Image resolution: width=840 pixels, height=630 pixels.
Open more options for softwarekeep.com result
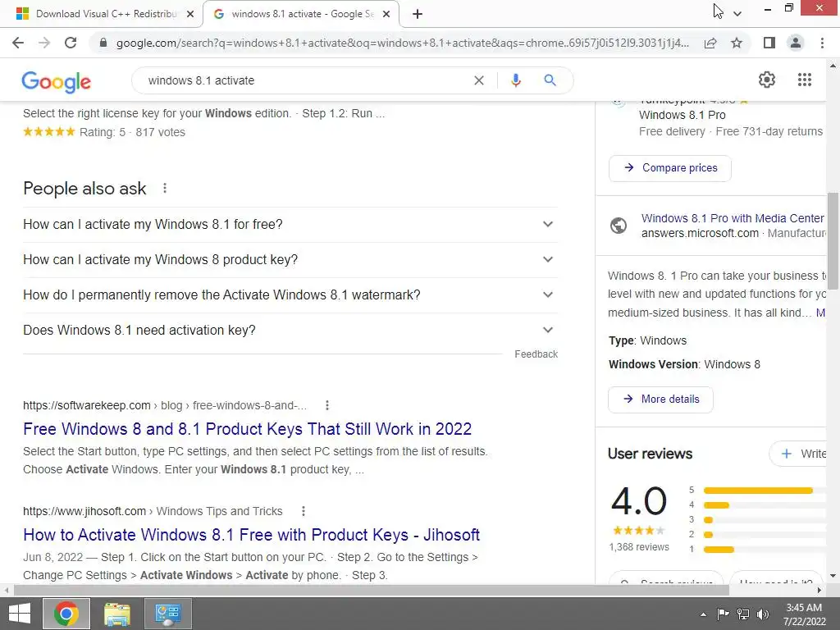pos(327,405)
